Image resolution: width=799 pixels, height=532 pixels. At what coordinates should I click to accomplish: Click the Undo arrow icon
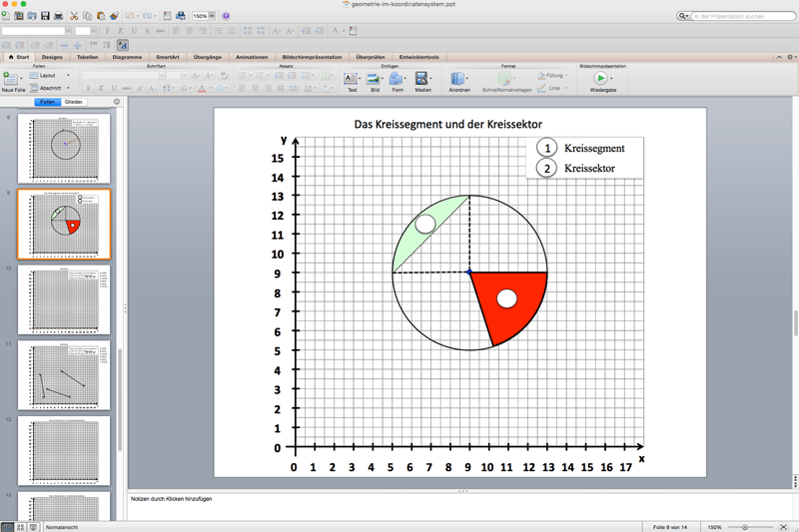tap(130, 16)
